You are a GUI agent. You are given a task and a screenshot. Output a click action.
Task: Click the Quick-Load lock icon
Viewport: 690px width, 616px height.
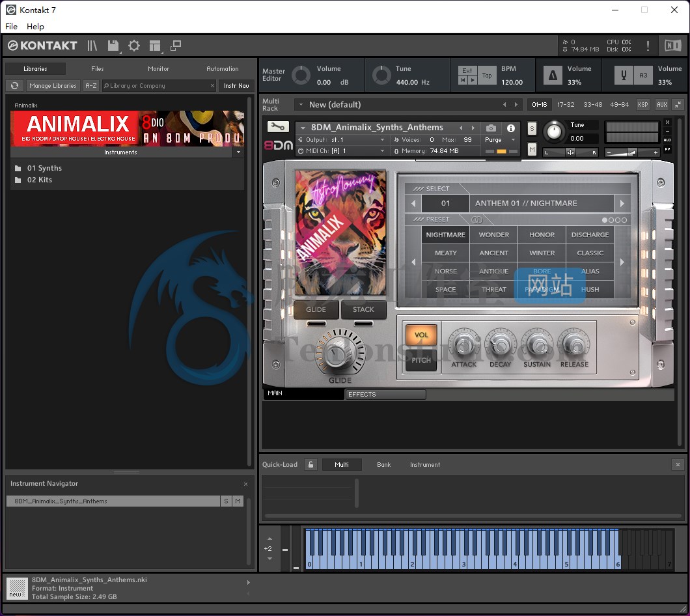(x=310, y=464)
